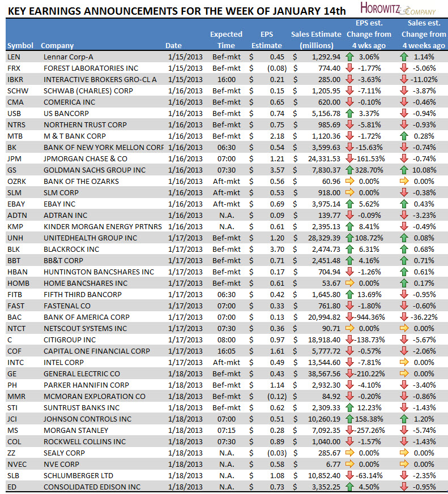Click the green up arrow beside eBay's 5.62%
The height and width of the screenshot is (494, 448).
[x=349, y=204]
